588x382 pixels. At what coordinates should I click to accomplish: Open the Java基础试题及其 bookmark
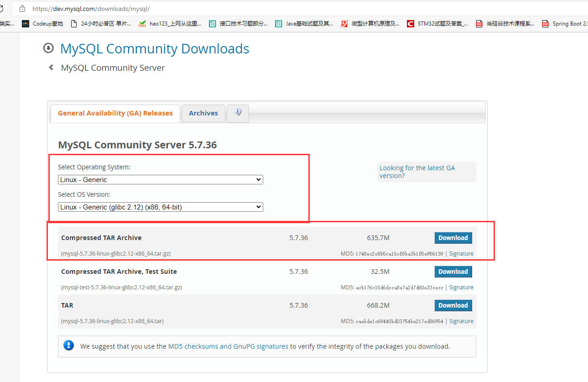(x=304, y=24)
